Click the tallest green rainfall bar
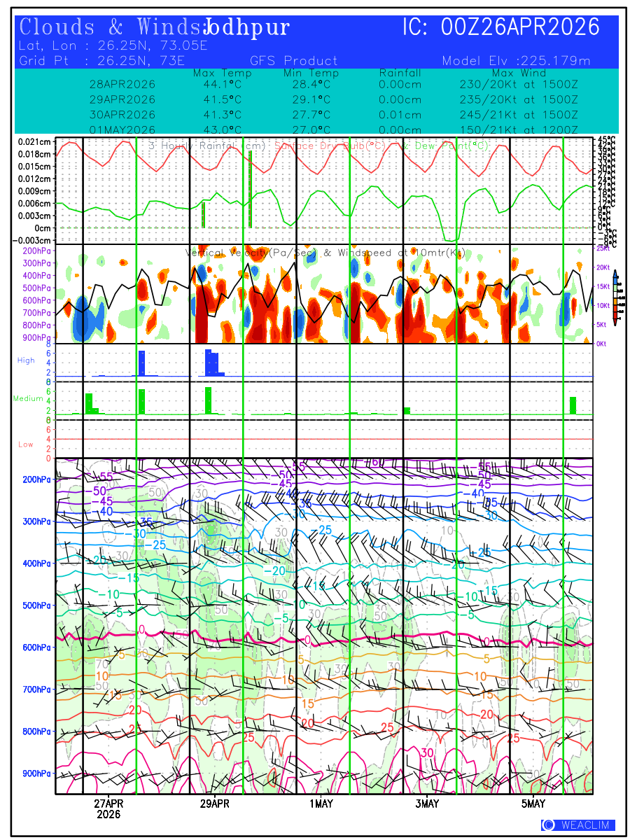This screenshot has width=630, height=840. tap(250, 189)
